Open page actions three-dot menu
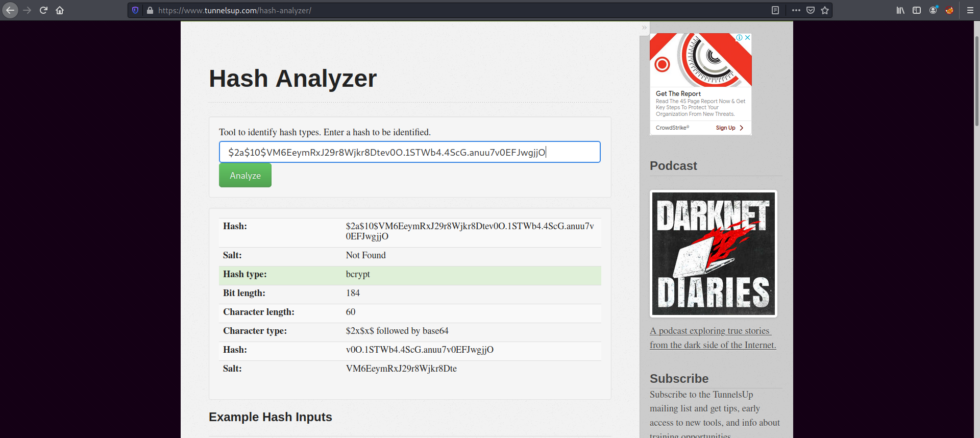Viewport: 980px width, 438px height. [x=796, y=10]
